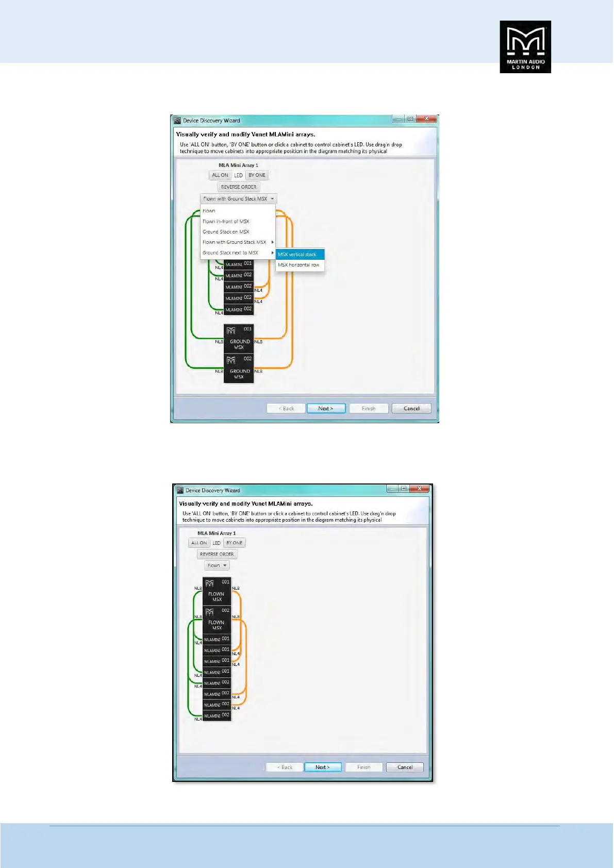Click REVERSE ORDER in upper wizard
This screenshot has height=868, width=614.
pos(239,187)
